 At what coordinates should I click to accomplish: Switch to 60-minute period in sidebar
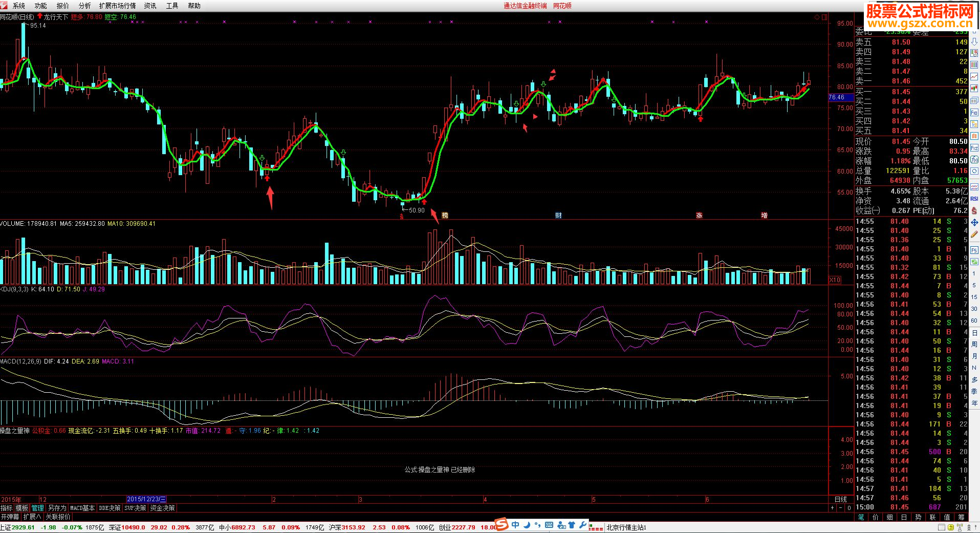(x=974, y=321)
